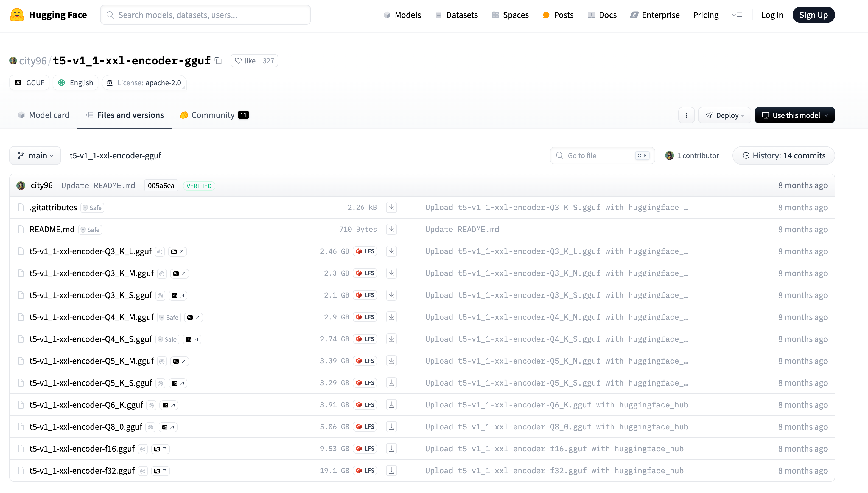Open History: 14 commits
This screenshot has width=868, height=493.
coord(783,155)
